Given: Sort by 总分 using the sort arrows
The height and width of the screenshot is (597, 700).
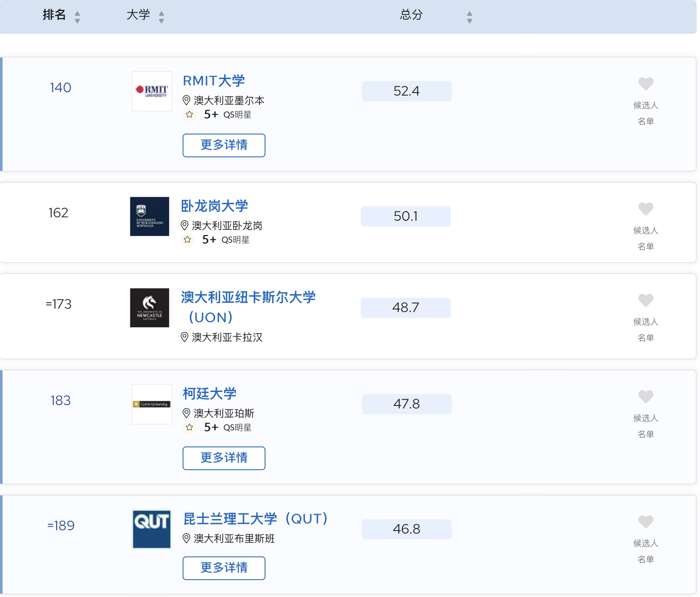Looking at the screenshot, I should click(x=469, y=17).
